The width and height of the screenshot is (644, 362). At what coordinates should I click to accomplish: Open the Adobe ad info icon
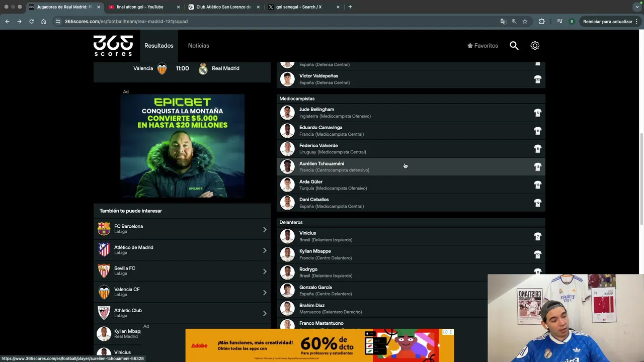pos(445,332)
